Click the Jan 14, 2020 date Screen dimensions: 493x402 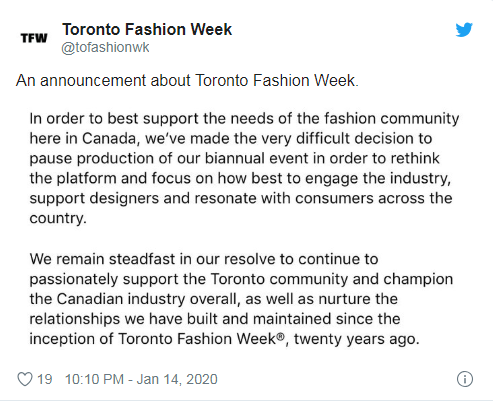177,379
